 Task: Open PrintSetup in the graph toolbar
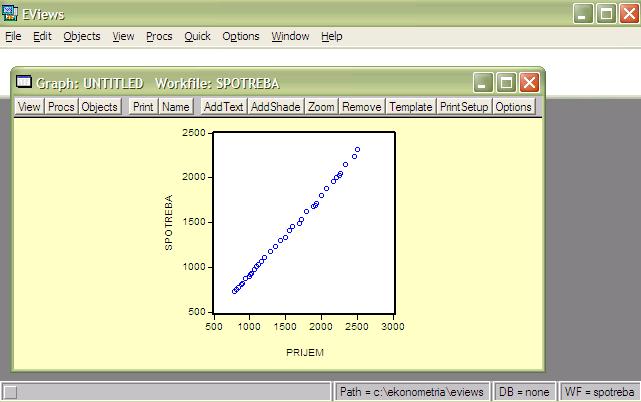pyautogui.click(x=463, y=107)
